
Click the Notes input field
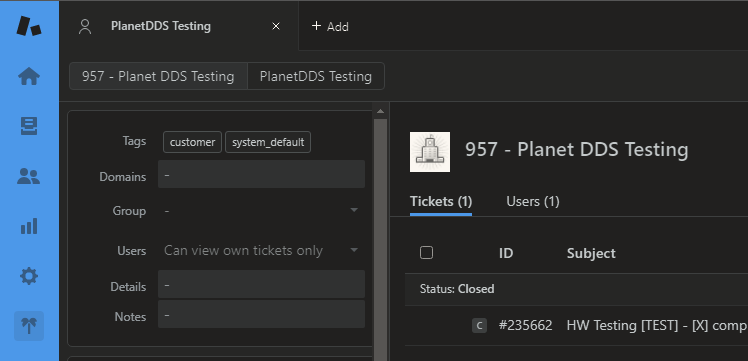coord(261,314)
